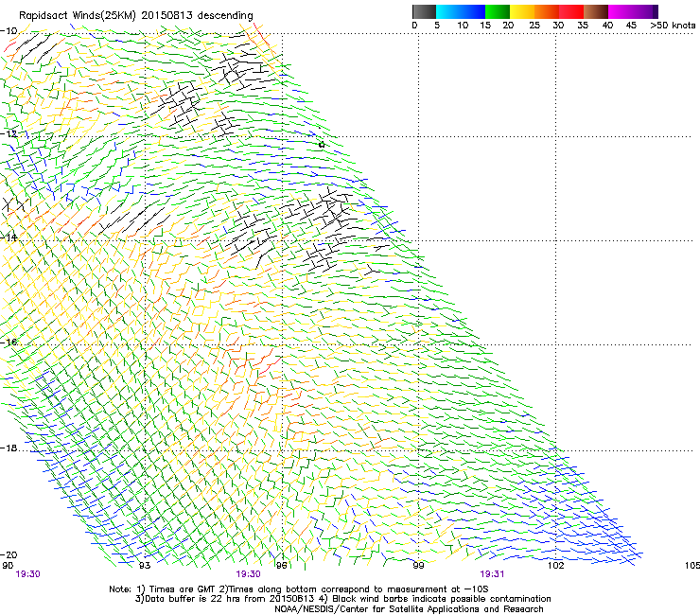Click the '93' longitude axis label
Image resolution: width=700 pixels, height=615 pixels.
(144, 566)
